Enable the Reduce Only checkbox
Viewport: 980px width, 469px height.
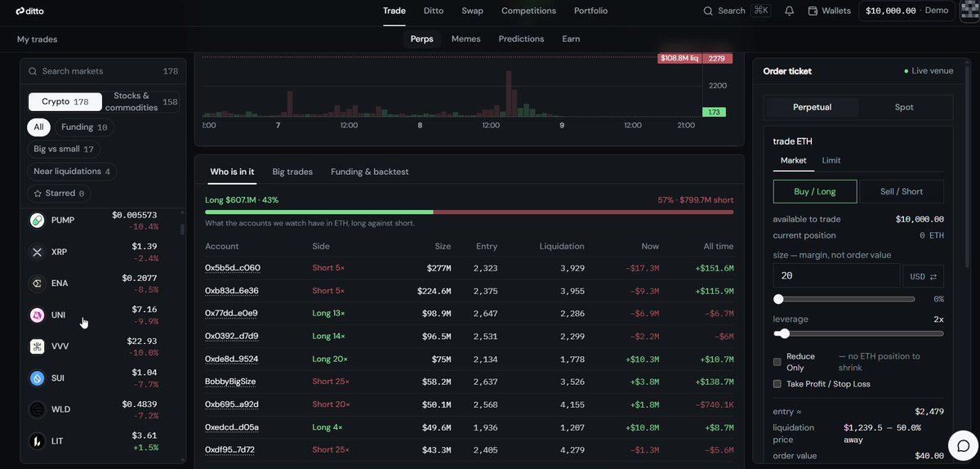[x=777, y=362]
